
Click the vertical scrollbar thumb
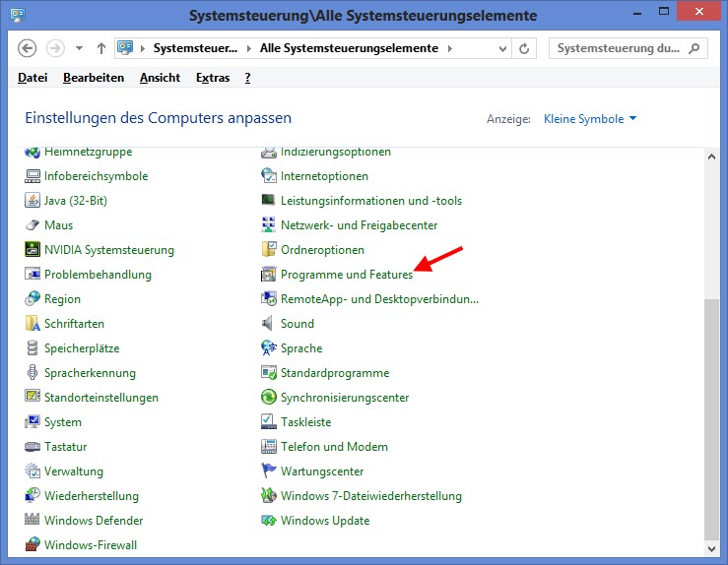tap(712, 420)
